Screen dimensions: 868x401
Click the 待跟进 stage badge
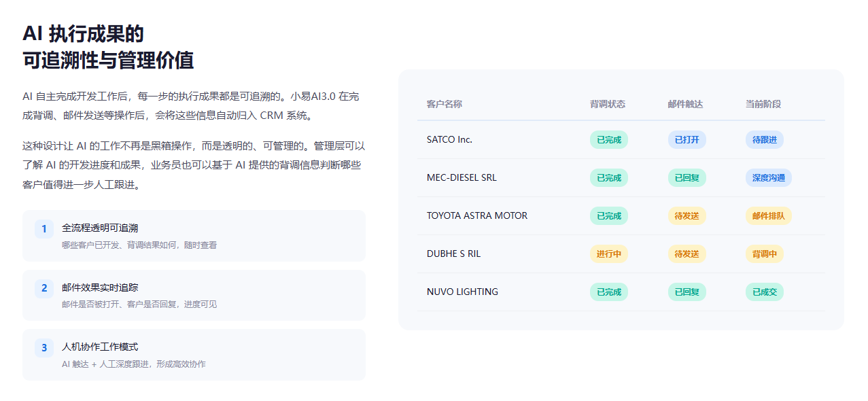pos(764,139)
